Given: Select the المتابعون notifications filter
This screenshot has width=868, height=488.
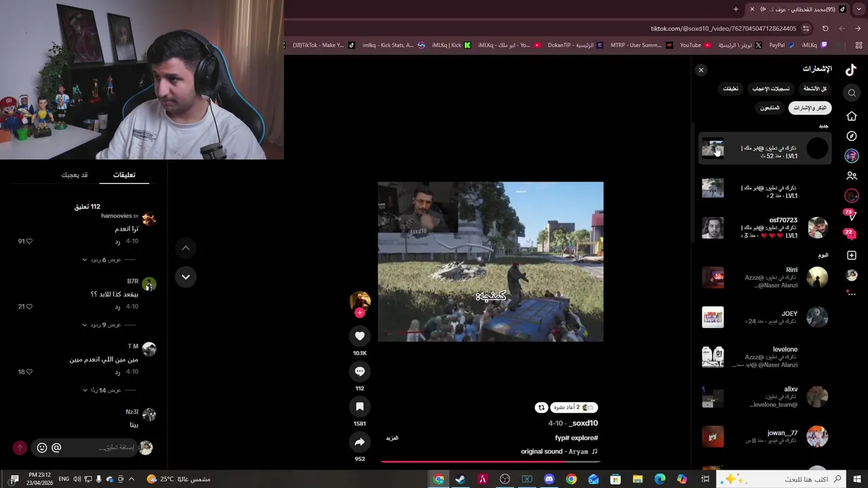Looking at the screenshot, I should click(x=770, y=108).
